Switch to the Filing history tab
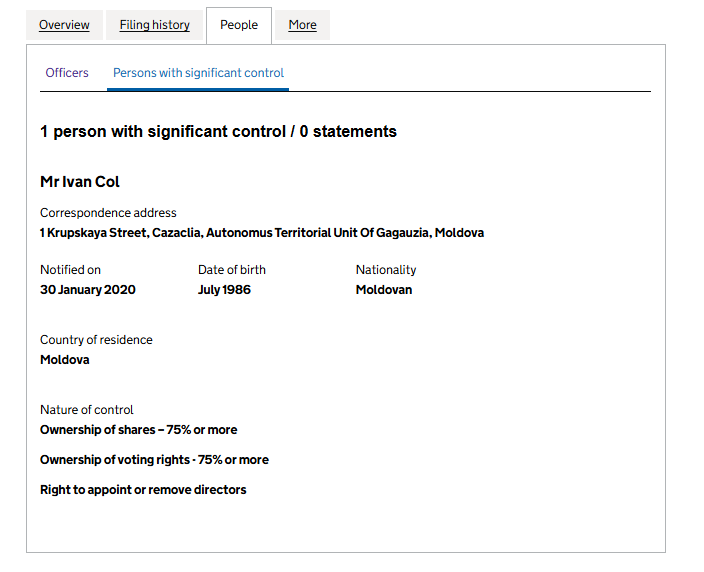This screenshot has height=572, width=704. click(154, 25)
